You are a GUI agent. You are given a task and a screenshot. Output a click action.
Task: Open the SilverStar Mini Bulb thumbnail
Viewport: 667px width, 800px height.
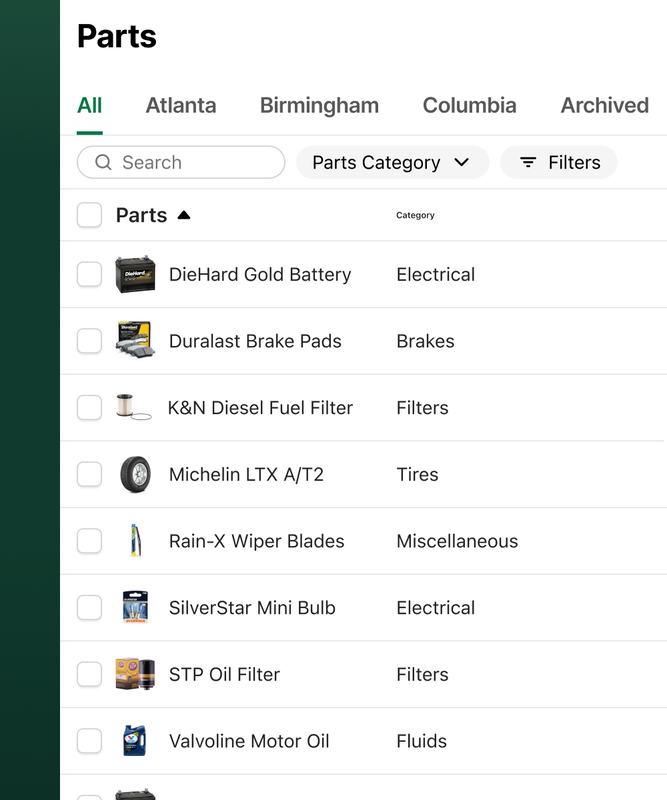click(x=135, y=607)
